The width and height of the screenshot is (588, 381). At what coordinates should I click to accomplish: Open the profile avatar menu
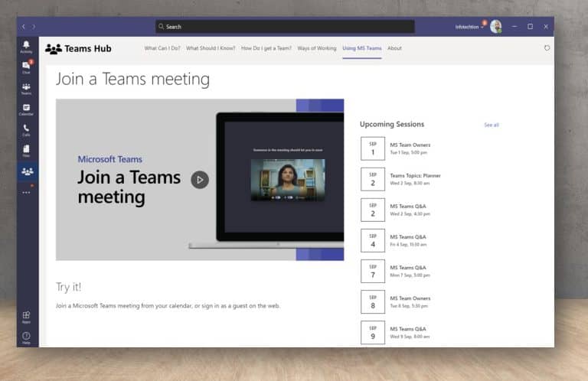click(x=496, y=27)
